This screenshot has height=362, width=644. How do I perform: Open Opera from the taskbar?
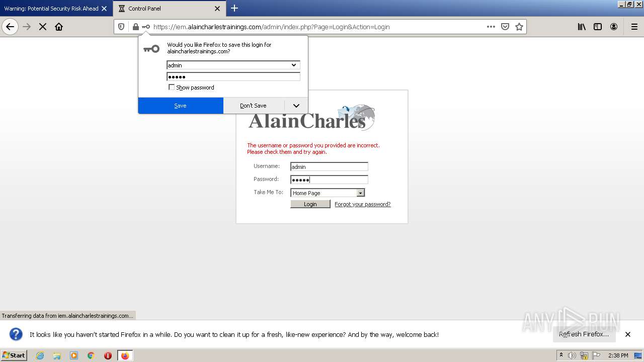click(108, 355)
